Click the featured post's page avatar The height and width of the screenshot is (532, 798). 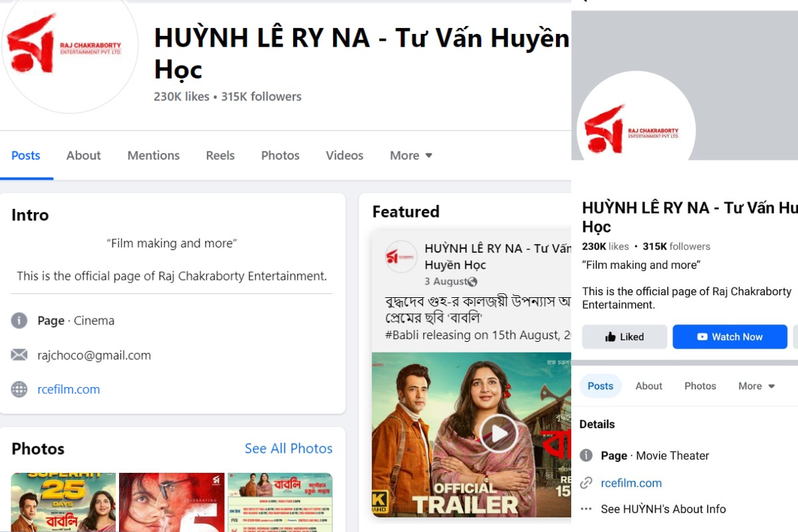coord(401,257)
